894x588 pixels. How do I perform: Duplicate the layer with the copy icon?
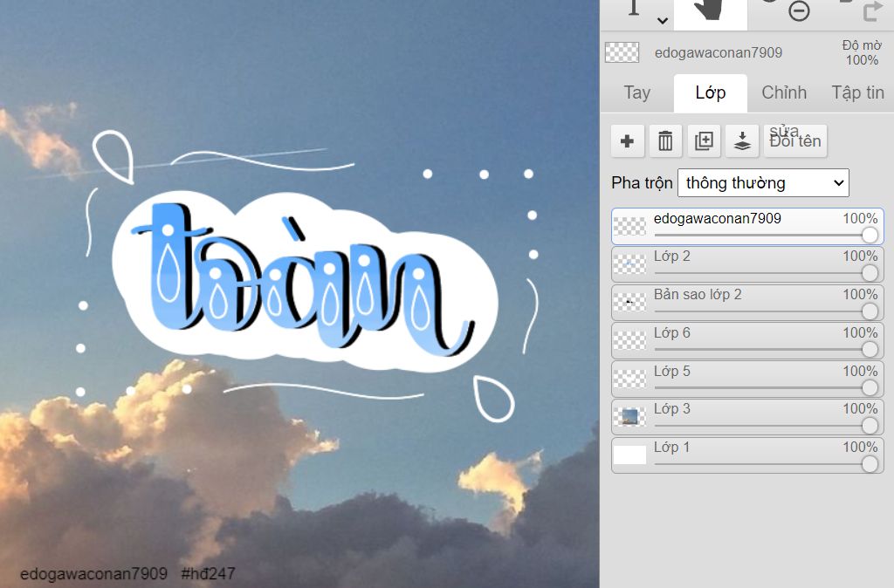tap(704, 140)
